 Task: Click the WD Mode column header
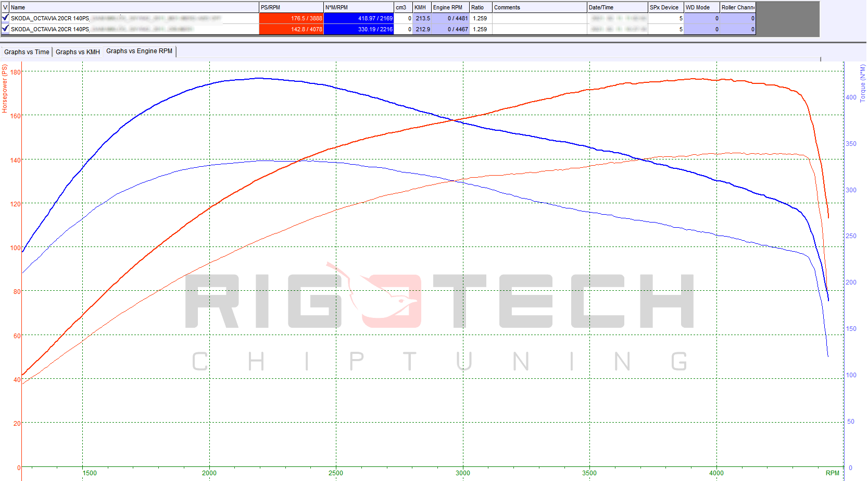click(702, 7)
